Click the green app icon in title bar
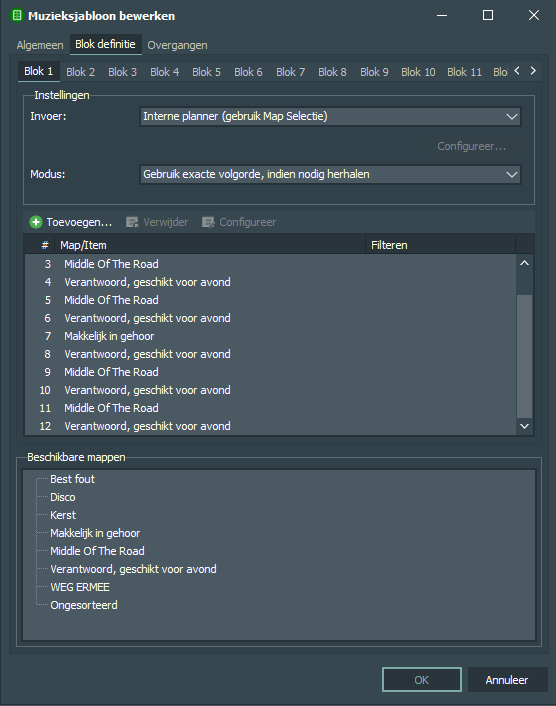Screen dimensions: 556x706 [17, 16]
